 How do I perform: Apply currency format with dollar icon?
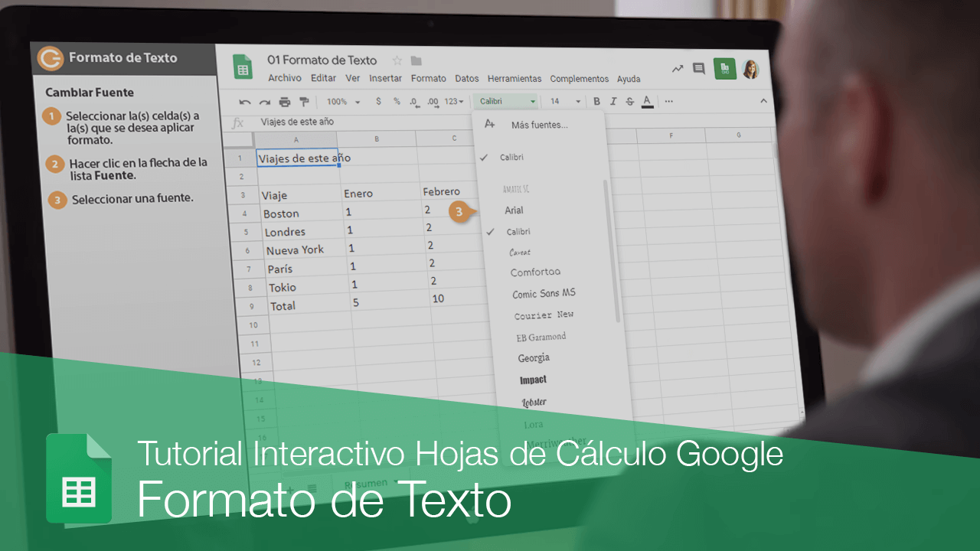coord(378,101)
